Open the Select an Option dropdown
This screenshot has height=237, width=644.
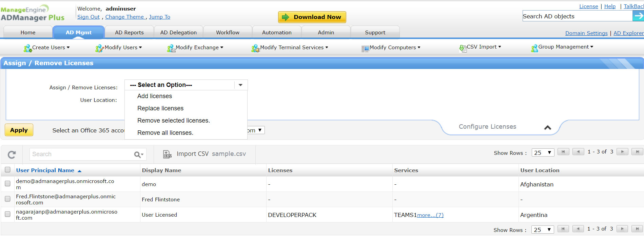coord(186,85)
